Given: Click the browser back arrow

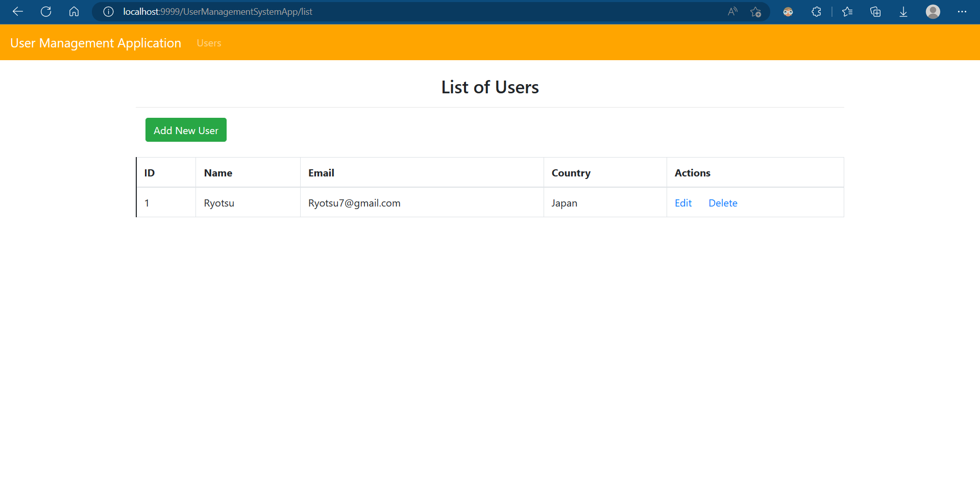Looking at the screenshot, I should coord(17,12).
